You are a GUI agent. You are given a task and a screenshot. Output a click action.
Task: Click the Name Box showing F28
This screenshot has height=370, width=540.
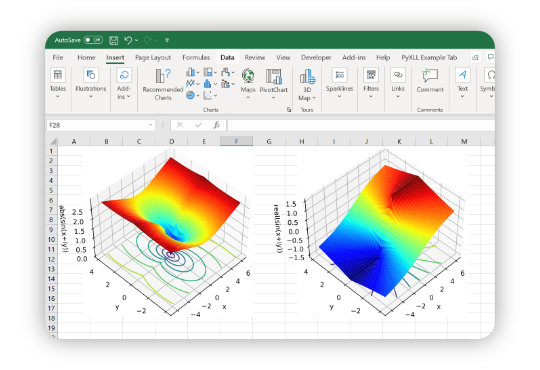tap(101, 125)
